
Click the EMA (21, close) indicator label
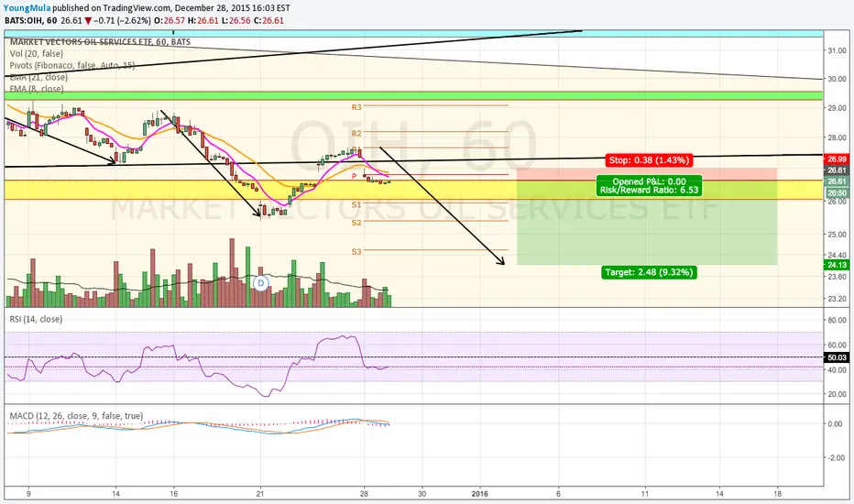pyautogui.click(x=38, y=77)
